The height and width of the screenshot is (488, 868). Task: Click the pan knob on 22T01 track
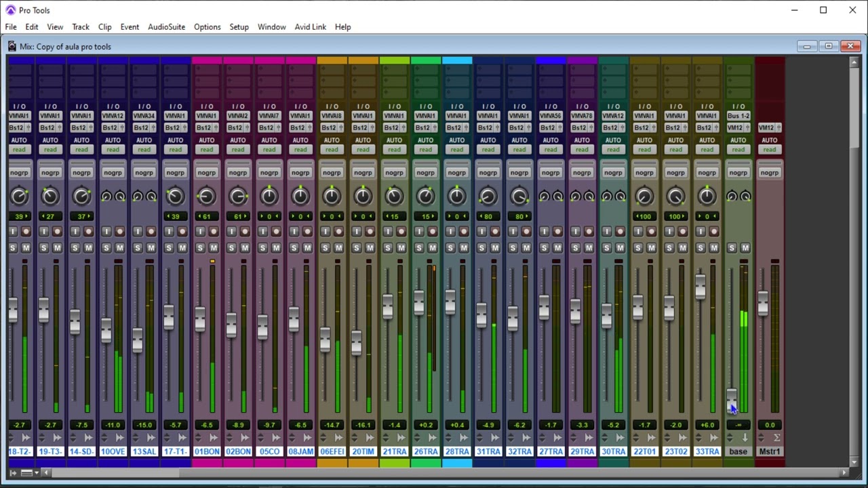[644, 197]
